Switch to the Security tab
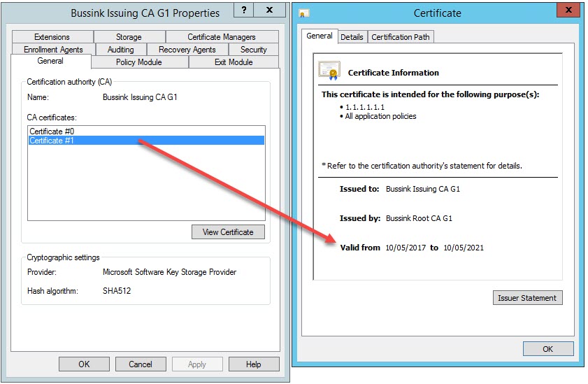The width and height of the screenshot is (588, 384). coord(253,50)
